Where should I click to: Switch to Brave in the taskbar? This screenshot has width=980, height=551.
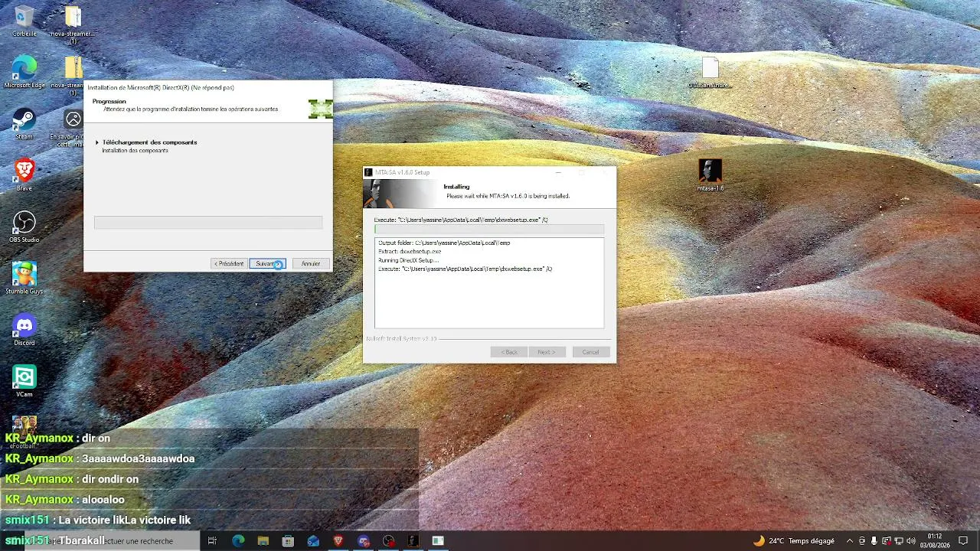[x=338, y=541]
